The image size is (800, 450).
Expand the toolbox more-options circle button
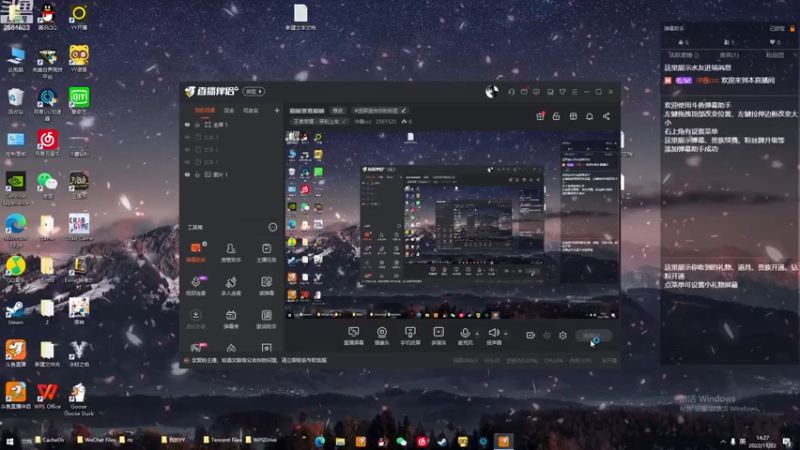pos(273,227)
